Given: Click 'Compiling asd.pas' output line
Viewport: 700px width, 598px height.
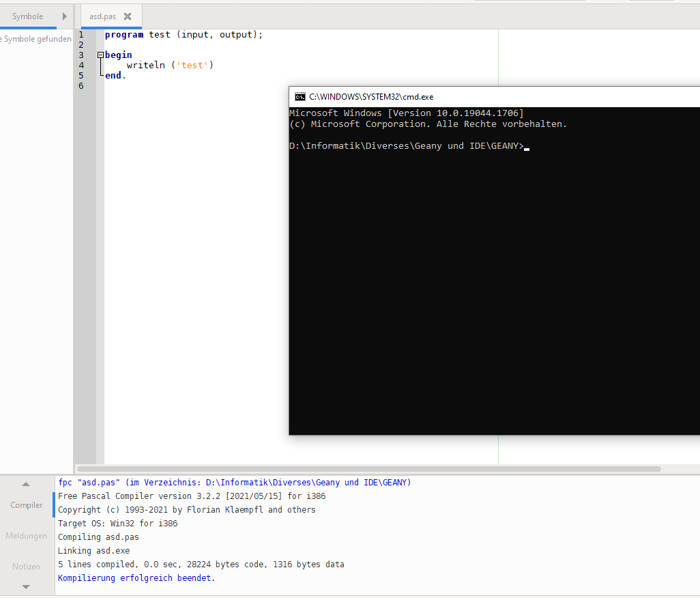Looking at the screenshot, I should 98,537.
